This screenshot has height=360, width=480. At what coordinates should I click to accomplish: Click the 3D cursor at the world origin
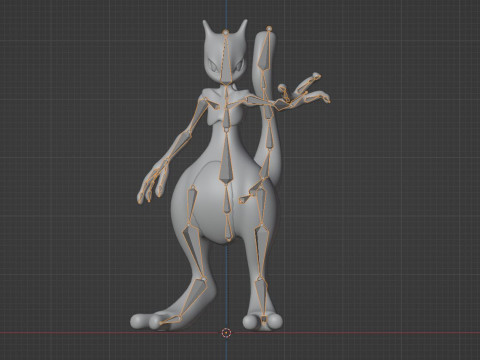pyautogui.click(x=226, y=332)
